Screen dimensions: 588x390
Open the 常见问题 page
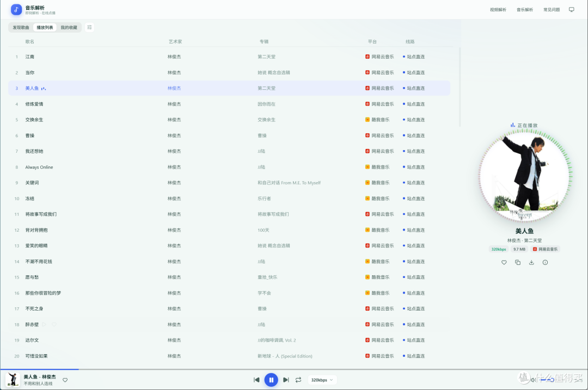click(552, 10)
